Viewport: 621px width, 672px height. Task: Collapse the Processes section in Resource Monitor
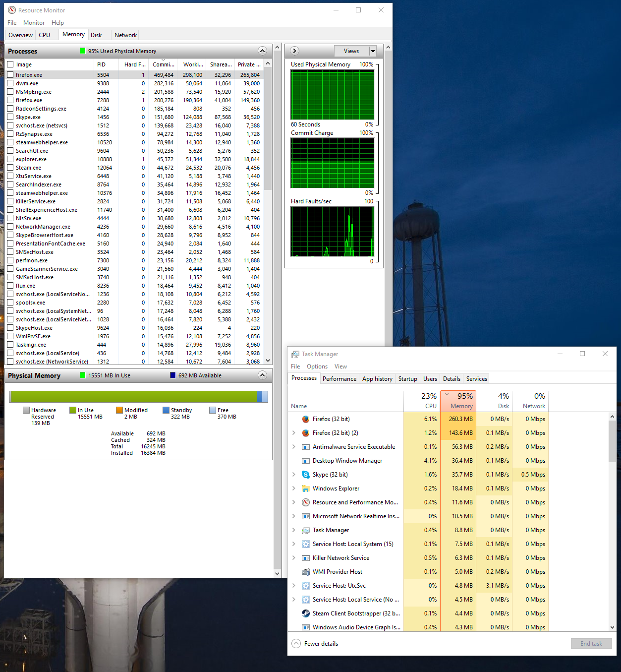tap(263, 51)
